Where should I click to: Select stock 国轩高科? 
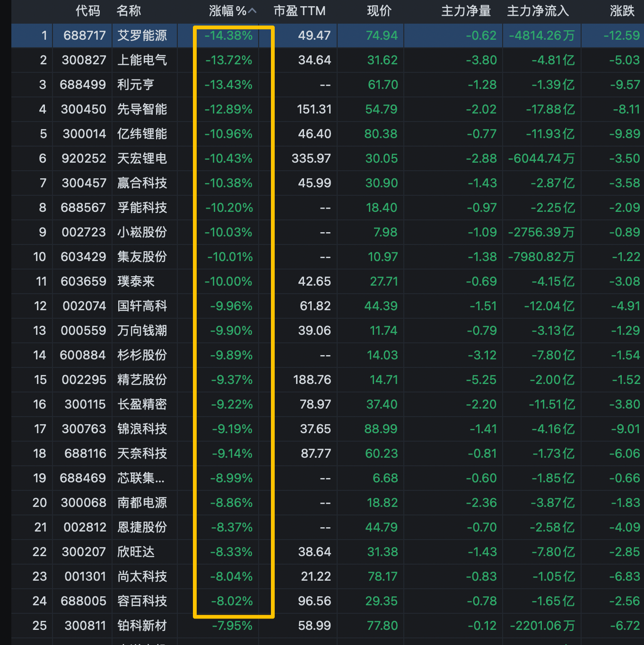(142, 306)
